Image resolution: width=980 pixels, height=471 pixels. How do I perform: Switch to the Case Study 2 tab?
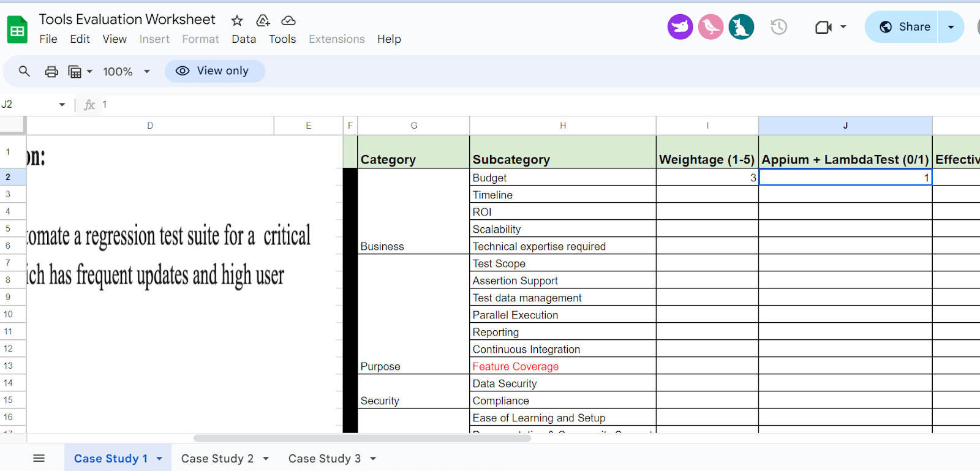tap(217, 458)
